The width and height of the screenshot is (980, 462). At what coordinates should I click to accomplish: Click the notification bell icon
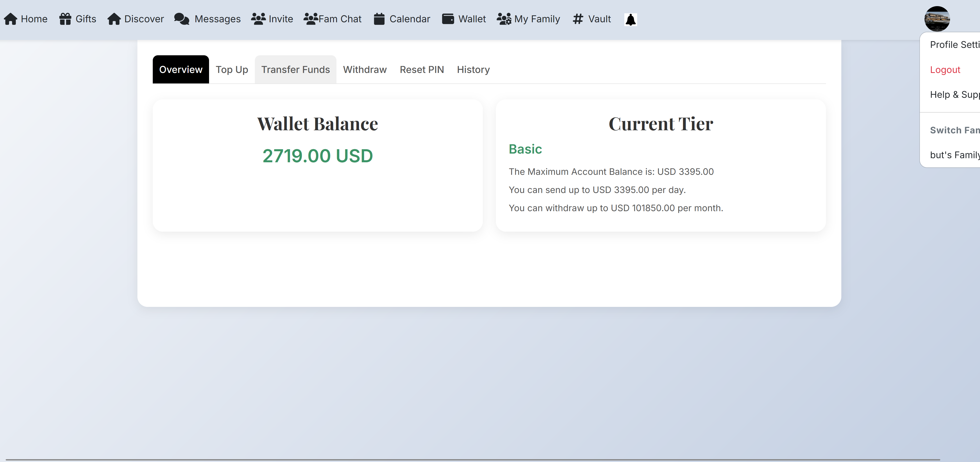[x=630, y=19]
